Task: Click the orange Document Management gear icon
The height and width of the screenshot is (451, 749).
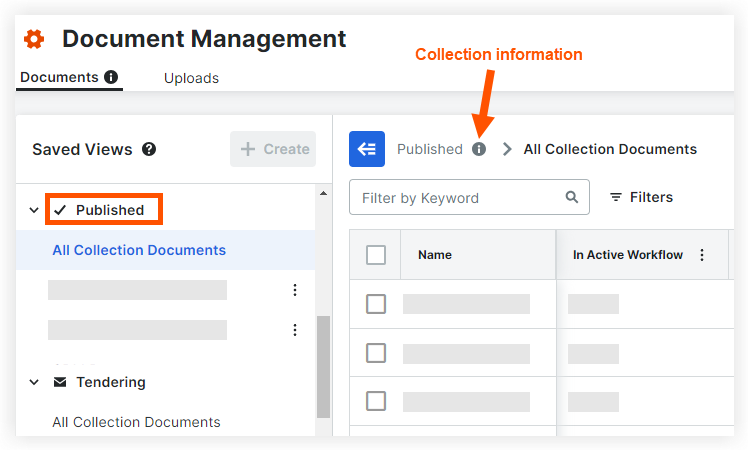Action: 34,39
